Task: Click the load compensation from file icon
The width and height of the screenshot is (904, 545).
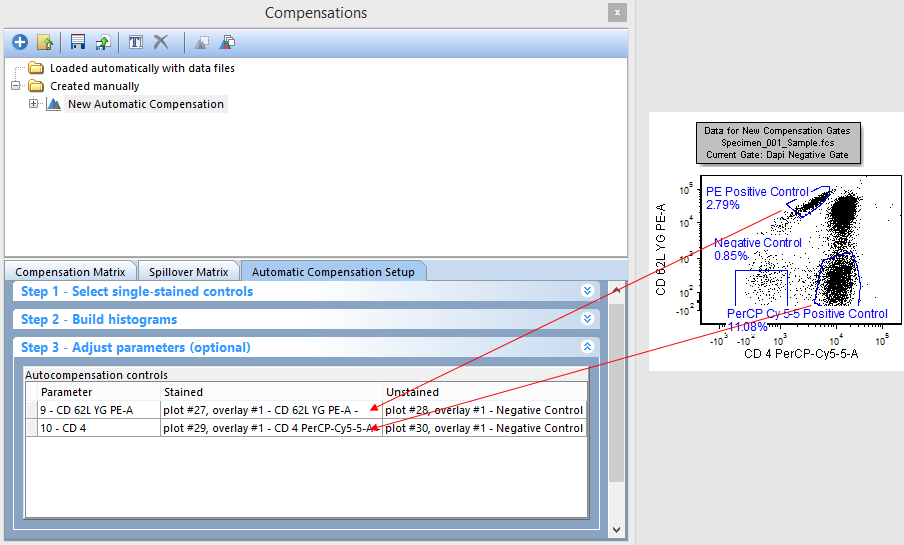Action: pyautogui.click(x=44, y=43)
